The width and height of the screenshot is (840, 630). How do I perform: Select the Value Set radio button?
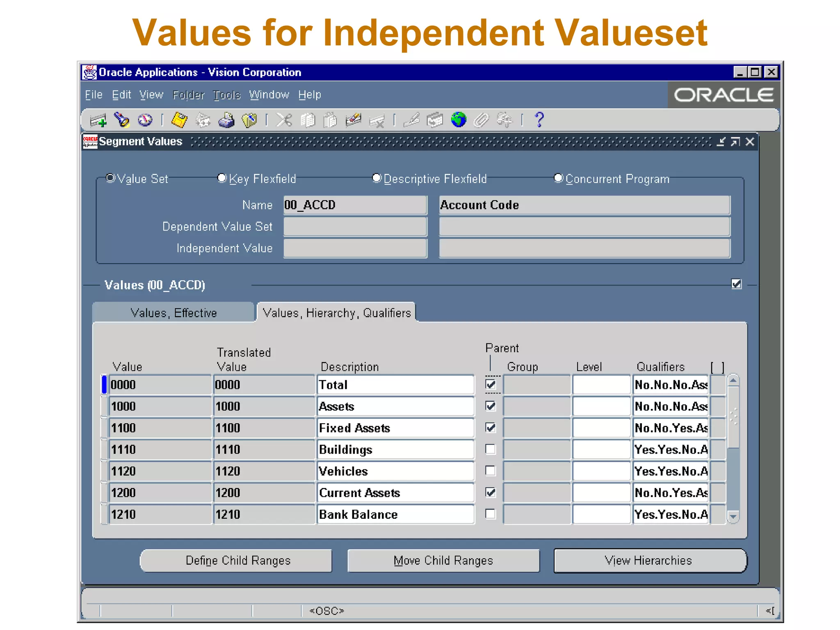point(110,178)
